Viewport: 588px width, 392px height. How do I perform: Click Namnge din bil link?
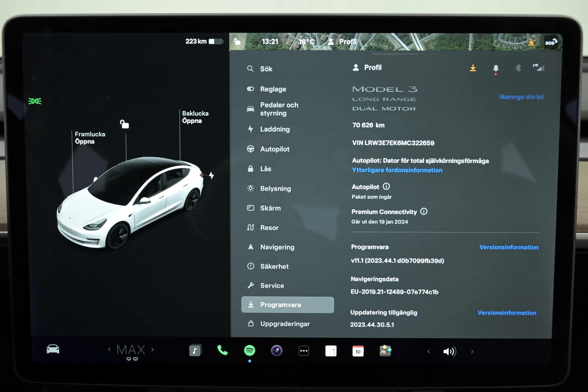pyautogui.click(x=521, y=97)
